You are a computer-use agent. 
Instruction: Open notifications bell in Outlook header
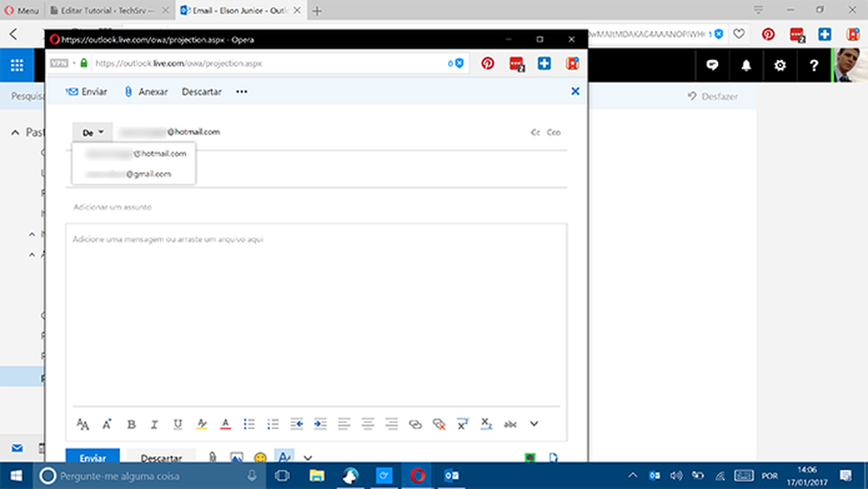click(746, 65)
